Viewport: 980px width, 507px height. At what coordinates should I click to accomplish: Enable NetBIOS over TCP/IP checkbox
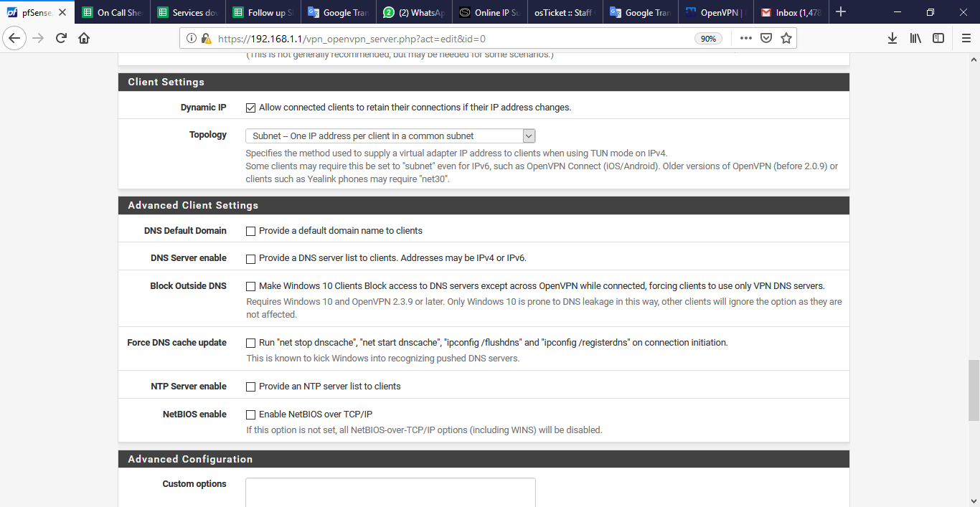point(251,414)
